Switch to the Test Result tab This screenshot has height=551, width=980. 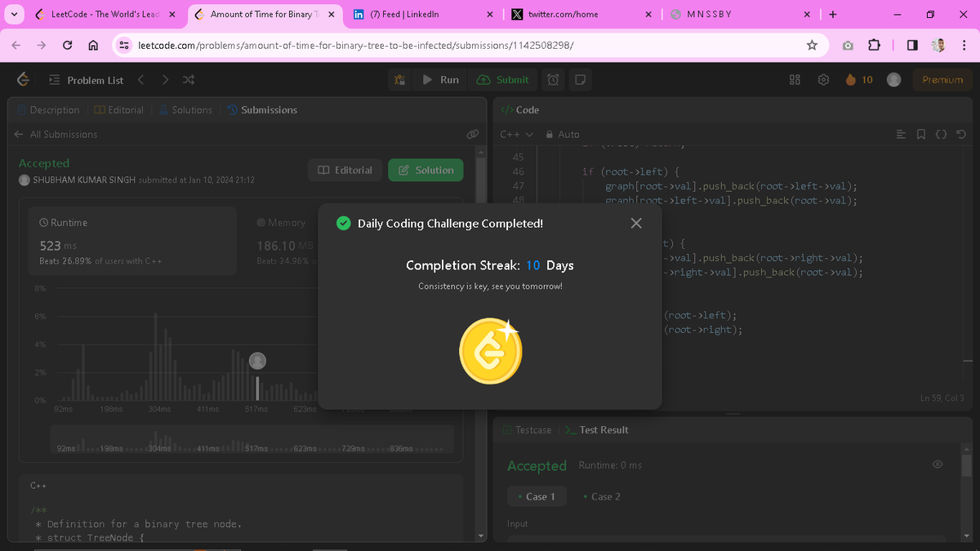[x=597, y=430]
